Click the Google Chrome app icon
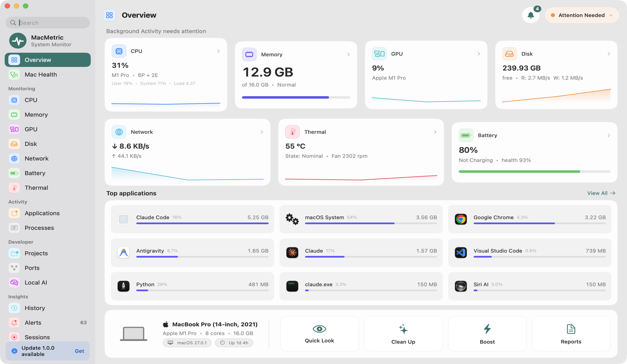This screenshot has width=627, height=364. [461, 219]
